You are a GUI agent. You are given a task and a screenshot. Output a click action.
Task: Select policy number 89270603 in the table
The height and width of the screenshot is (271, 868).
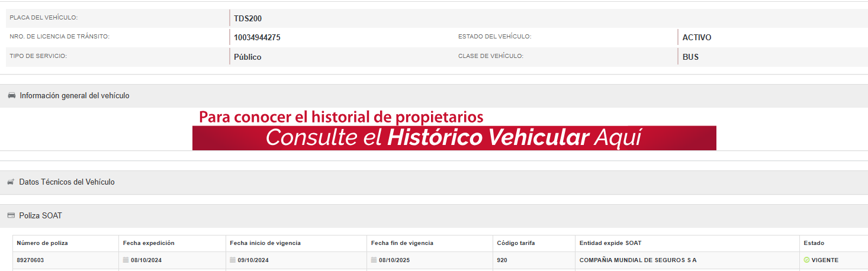[31, 260]
